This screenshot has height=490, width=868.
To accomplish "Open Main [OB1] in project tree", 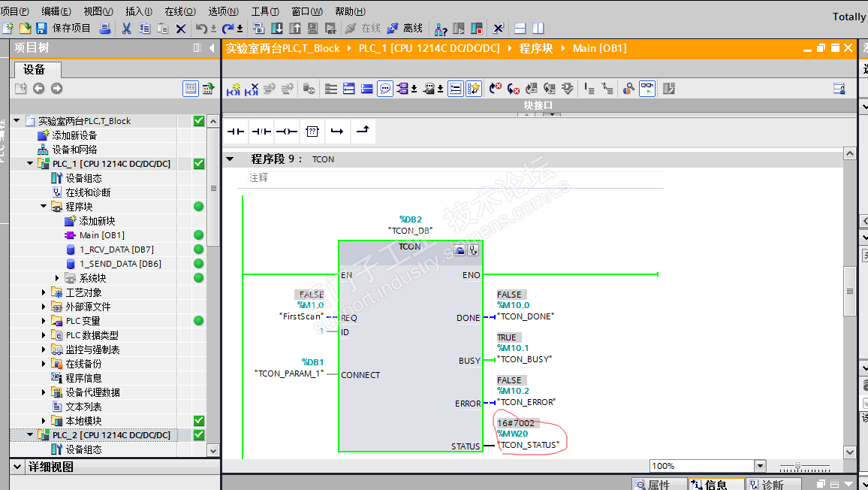I will click(102, 235).
